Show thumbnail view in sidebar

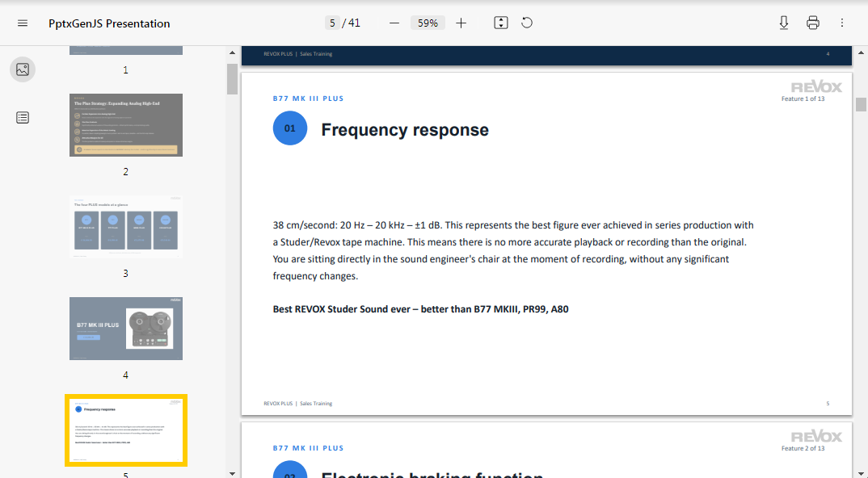(x=23, y=69)
